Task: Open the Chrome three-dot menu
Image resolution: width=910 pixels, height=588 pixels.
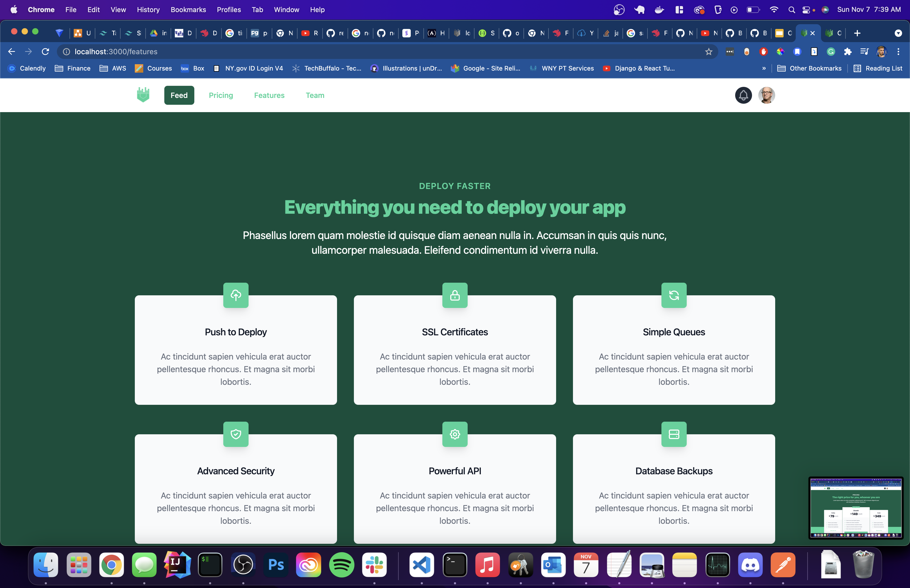Action: 898,52
